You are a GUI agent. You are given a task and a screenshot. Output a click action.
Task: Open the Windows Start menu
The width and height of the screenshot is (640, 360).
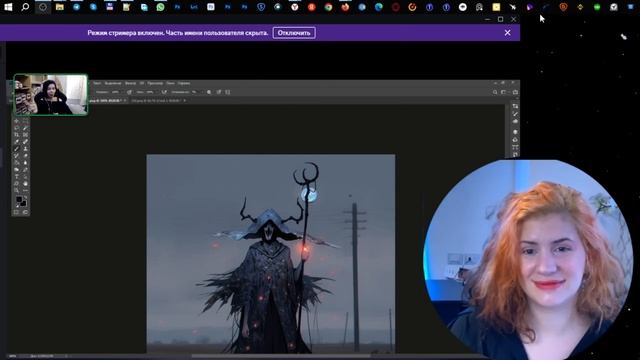click(x=8, y=7)
